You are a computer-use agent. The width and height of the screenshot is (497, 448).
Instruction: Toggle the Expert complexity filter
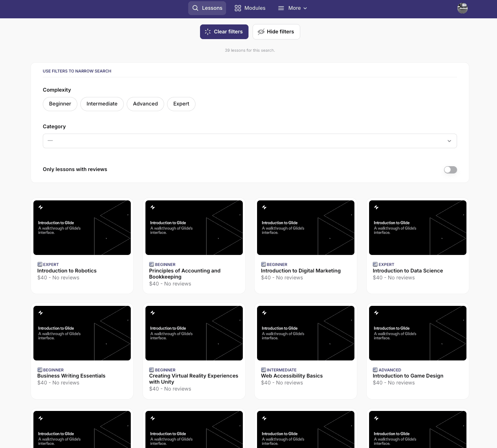coord(181,104)
